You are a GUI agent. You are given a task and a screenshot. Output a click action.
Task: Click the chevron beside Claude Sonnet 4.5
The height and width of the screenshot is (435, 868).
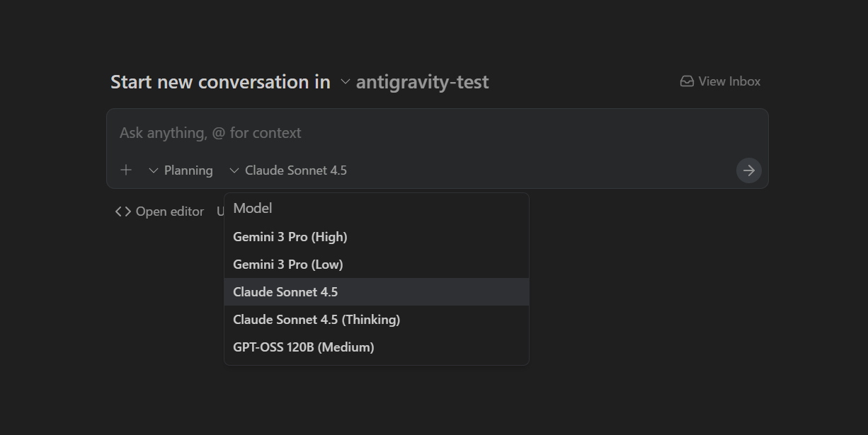coord(234,170)
